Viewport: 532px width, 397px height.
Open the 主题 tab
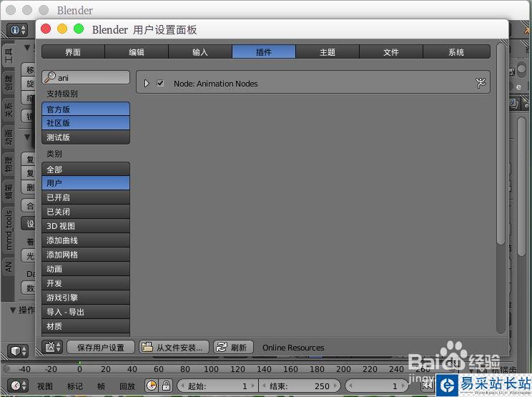click(327, 52)
